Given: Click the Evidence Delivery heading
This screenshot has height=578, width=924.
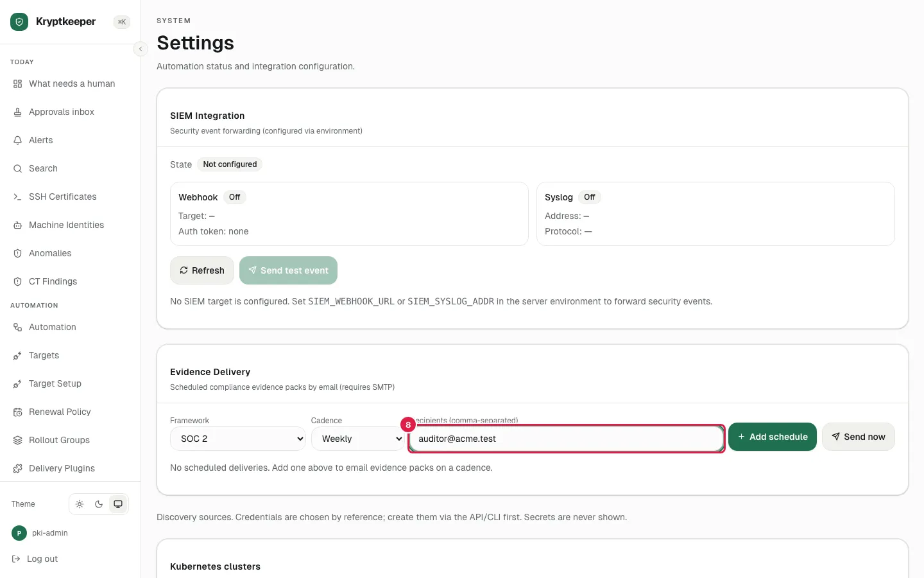Looking at the screenshot, I should pyautogui.click(x=210, y=372).
